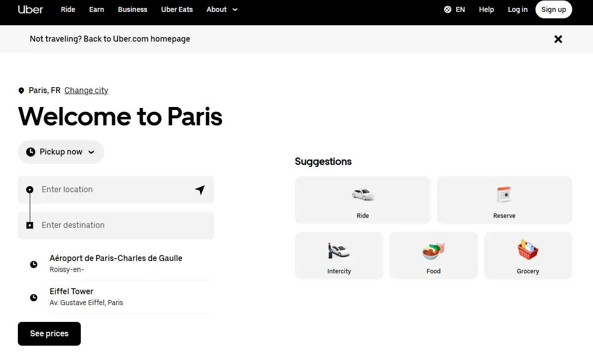Click the Paris location pin icon
Screen dimensions: 593x364
coord(21,91)
